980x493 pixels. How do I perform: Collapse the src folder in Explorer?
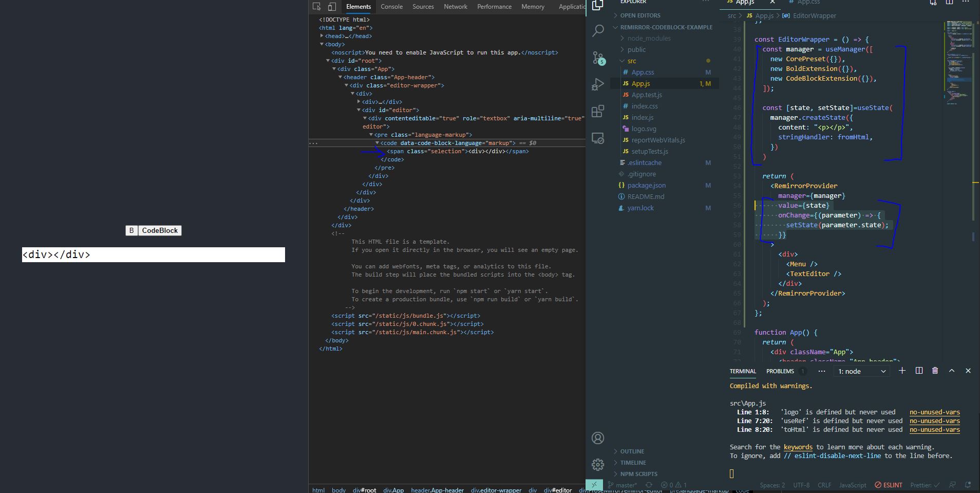(631, 61)
